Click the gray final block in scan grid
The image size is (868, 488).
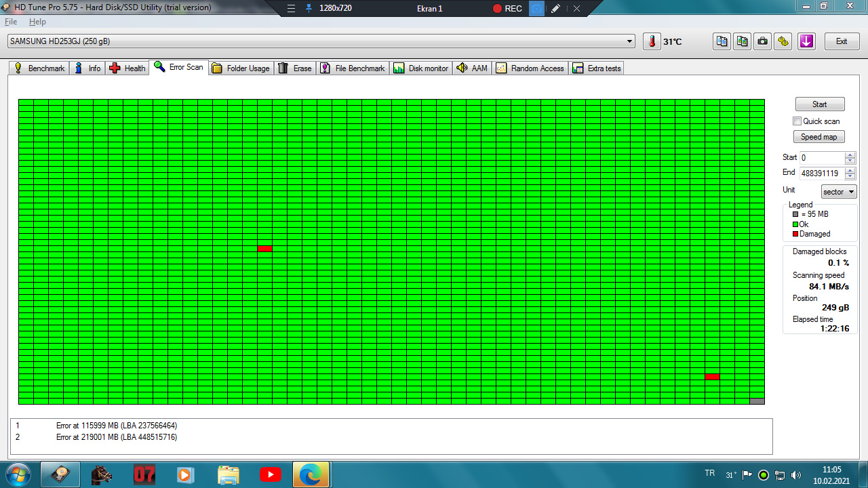[x=757, y=401]
